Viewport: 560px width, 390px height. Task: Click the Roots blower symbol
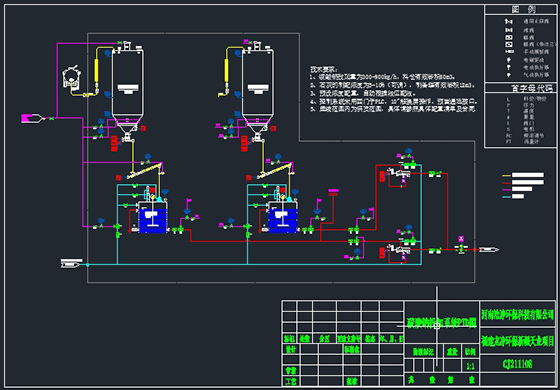tap(71, 78)
